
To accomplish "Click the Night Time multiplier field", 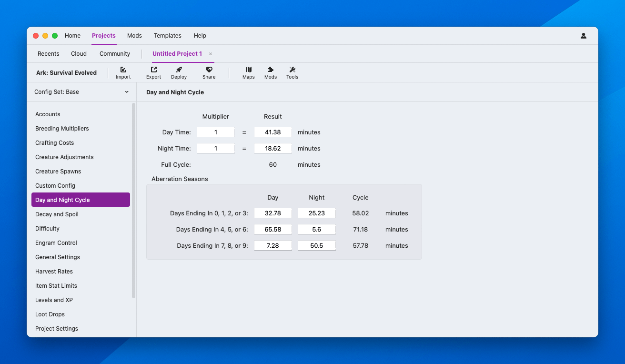I will (x=216, y=149).
